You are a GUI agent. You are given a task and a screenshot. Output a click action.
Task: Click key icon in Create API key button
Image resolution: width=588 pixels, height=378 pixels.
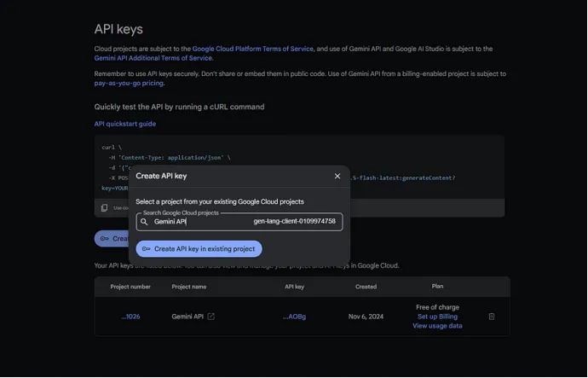[147, 249]
